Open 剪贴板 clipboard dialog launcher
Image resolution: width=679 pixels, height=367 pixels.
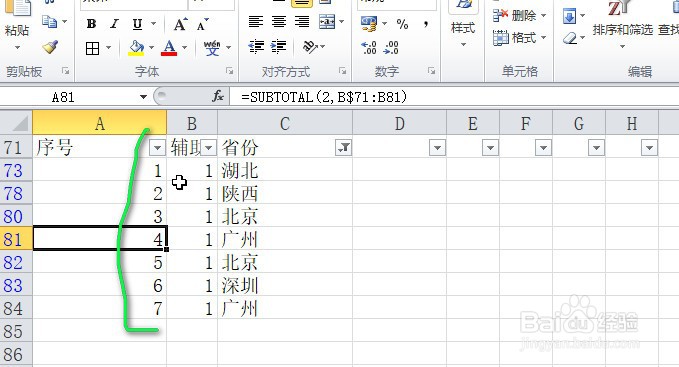[x=66, y=71]
